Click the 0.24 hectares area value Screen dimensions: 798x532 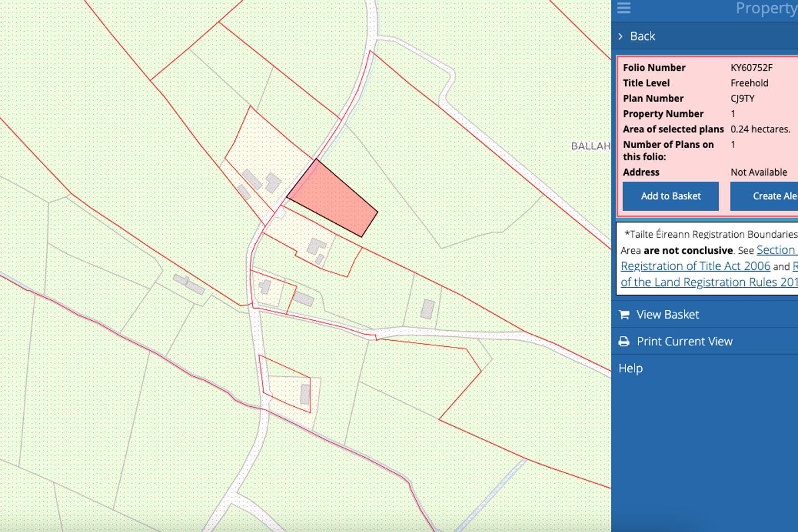(x=760, y=129)
